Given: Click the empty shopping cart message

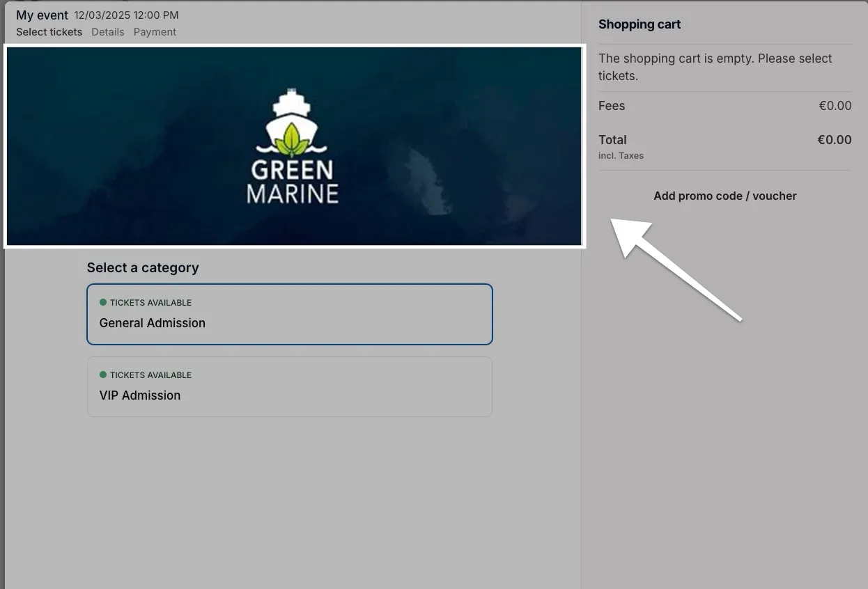Looking at the screenshot, I should click(x=715, y=67).
